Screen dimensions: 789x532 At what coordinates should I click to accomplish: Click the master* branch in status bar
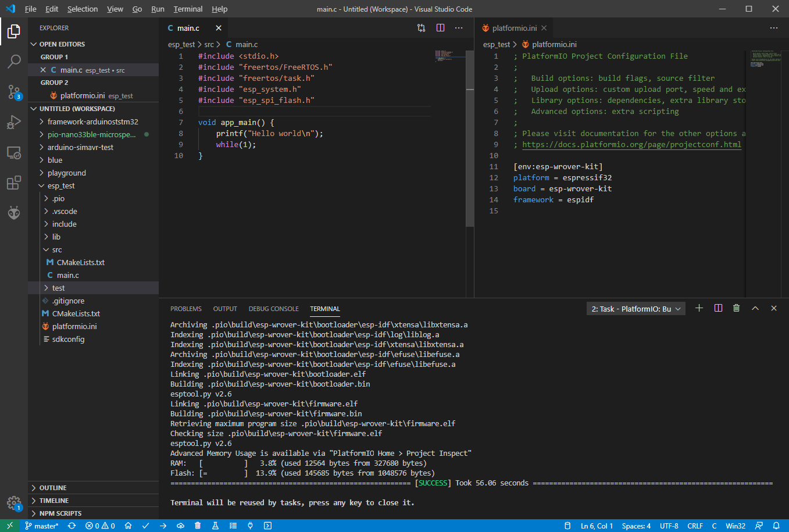[x=42, y=526]
